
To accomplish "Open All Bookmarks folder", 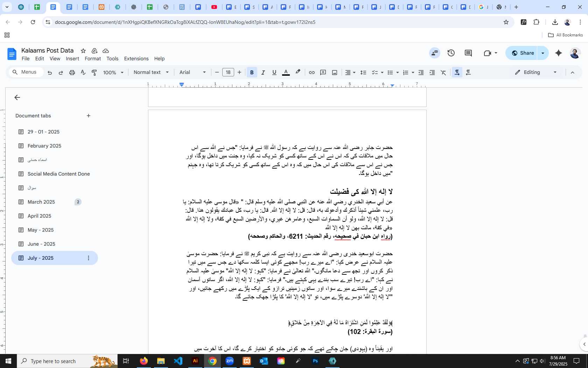I will tap(565, 35).
